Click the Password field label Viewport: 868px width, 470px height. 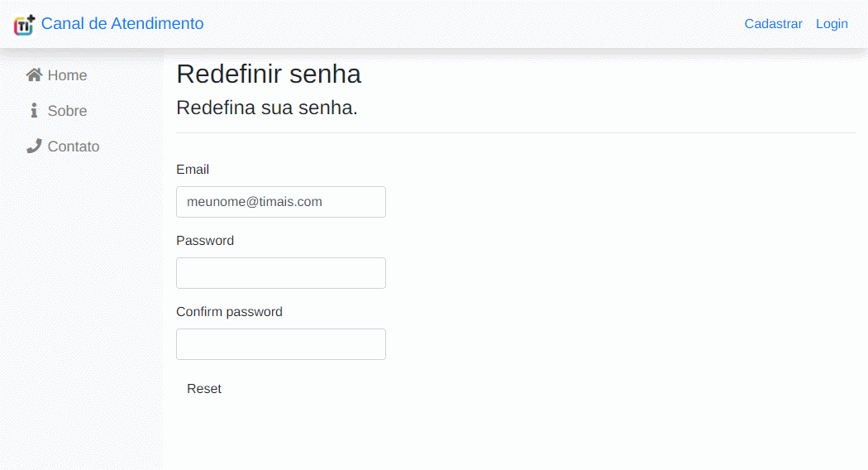(205, 241)
